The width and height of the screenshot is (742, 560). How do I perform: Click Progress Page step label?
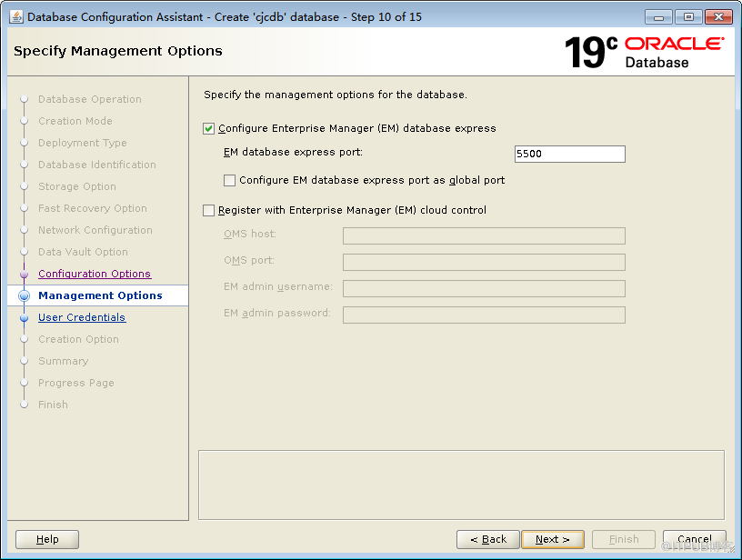click(76, 383)
